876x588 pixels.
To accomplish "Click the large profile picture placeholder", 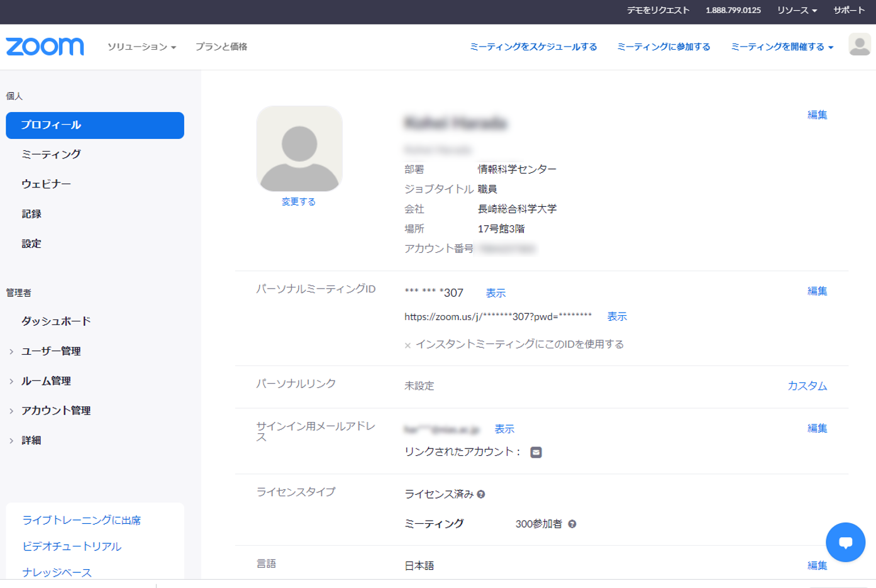I will coord(299,149).
